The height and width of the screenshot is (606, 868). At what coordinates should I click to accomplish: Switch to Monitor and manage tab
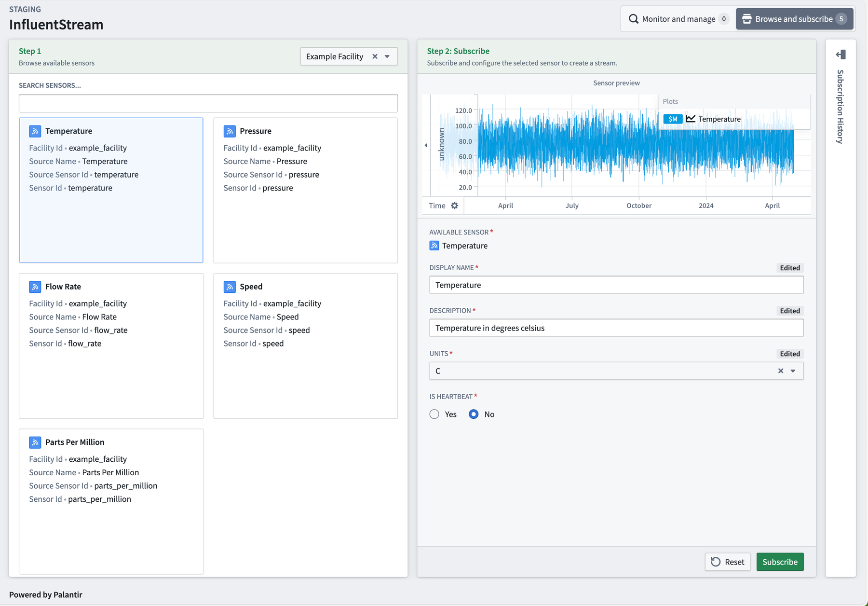[x=678, y=19]
